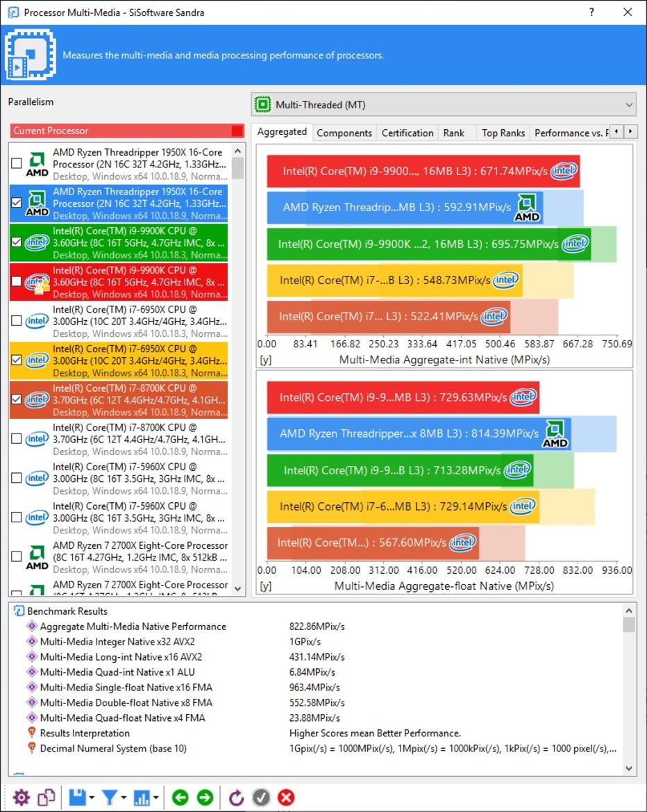
Task: Go forward with green right arrow
Action: (x=205, y=797)
